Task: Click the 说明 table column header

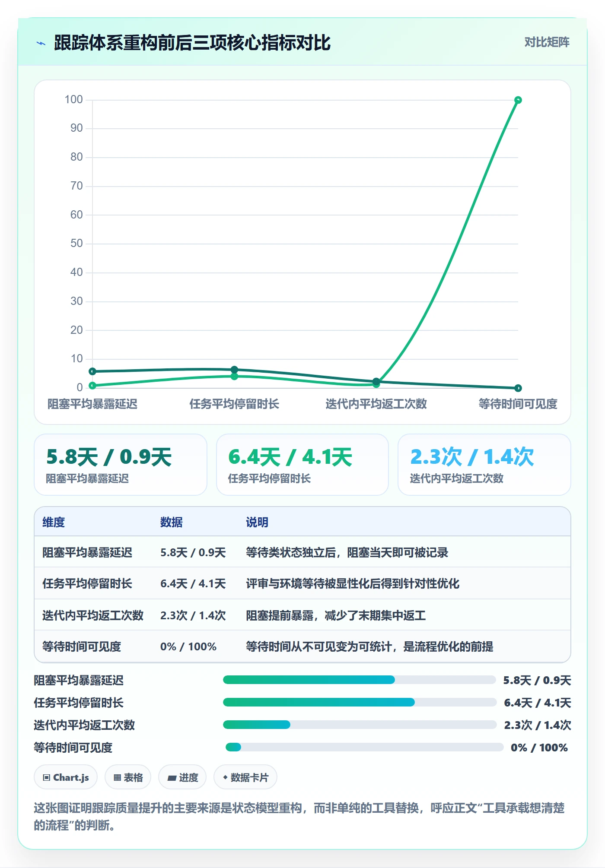Action: pos(257,522)
